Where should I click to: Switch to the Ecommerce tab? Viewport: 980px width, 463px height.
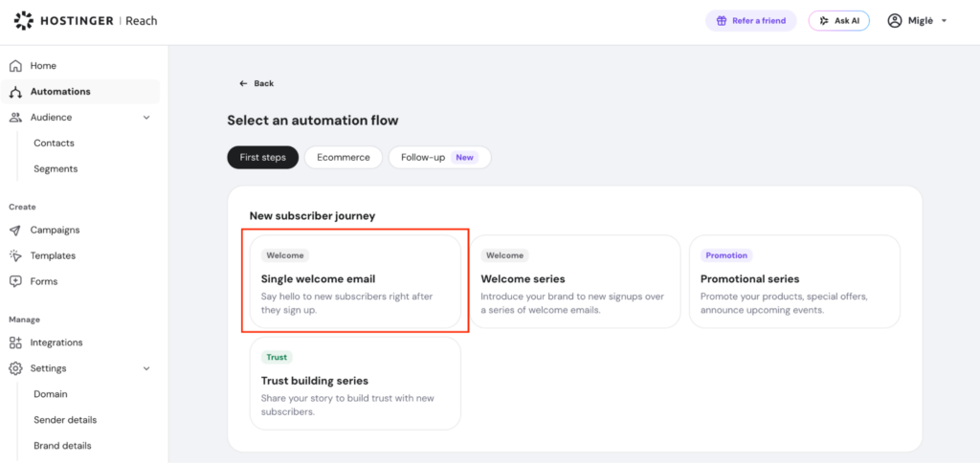[x=344, y=158]
